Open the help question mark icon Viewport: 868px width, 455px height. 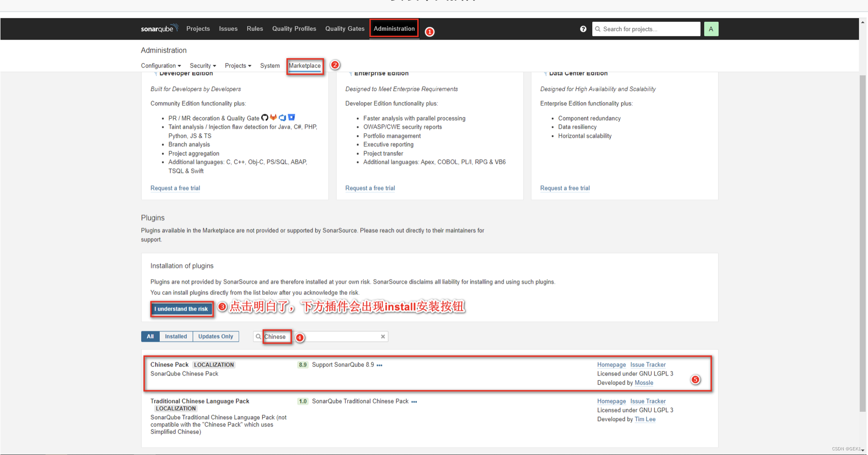point(583,29)
